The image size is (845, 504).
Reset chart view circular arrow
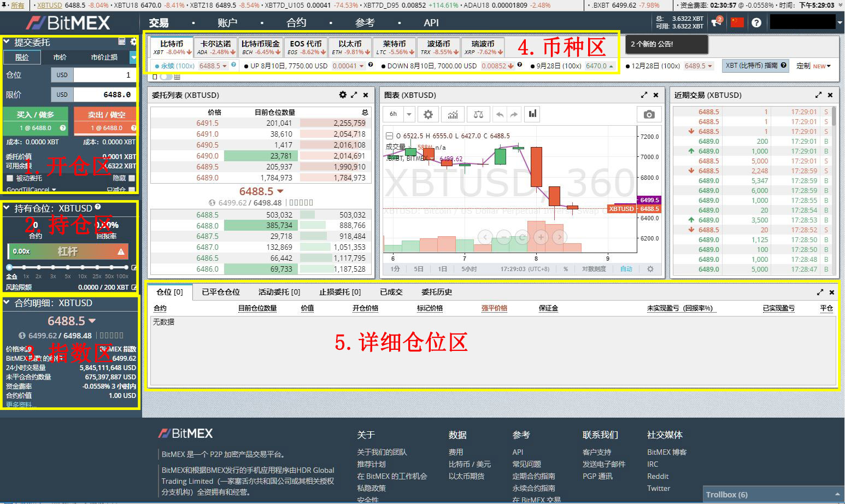coord(522,237)
